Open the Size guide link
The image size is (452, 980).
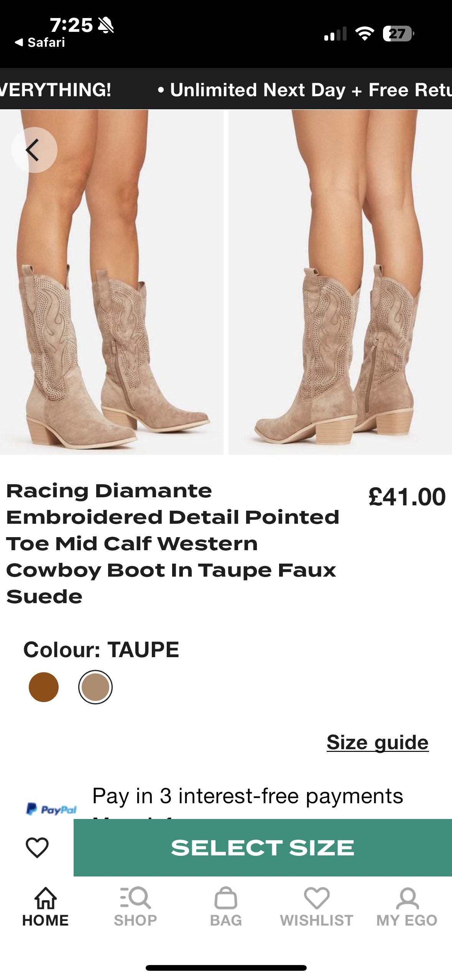point(378,742)
